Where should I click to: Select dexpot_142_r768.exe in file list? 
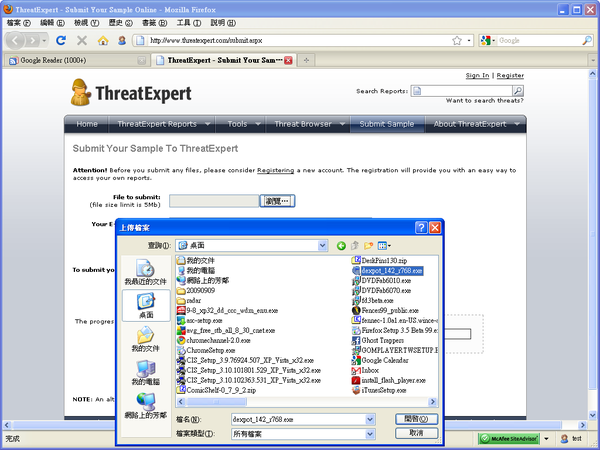387,271
